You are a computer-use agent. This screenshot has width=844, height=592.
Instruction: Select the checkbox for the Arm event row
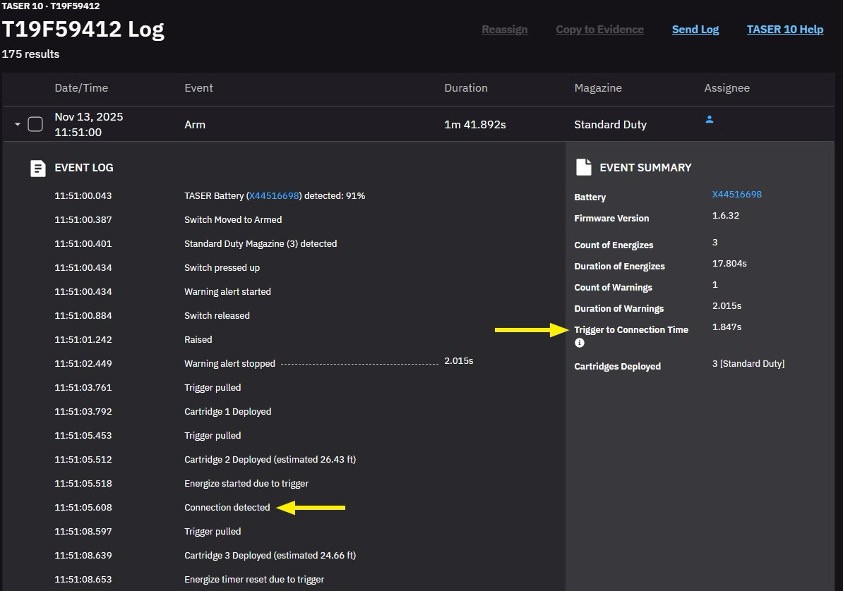click(x=35, y=124)
